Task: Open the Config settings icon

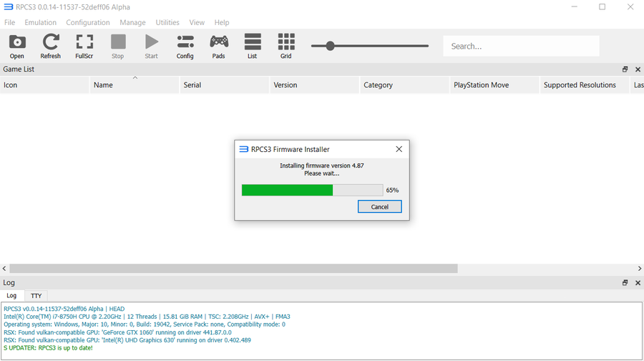Action: coord(185,46)
